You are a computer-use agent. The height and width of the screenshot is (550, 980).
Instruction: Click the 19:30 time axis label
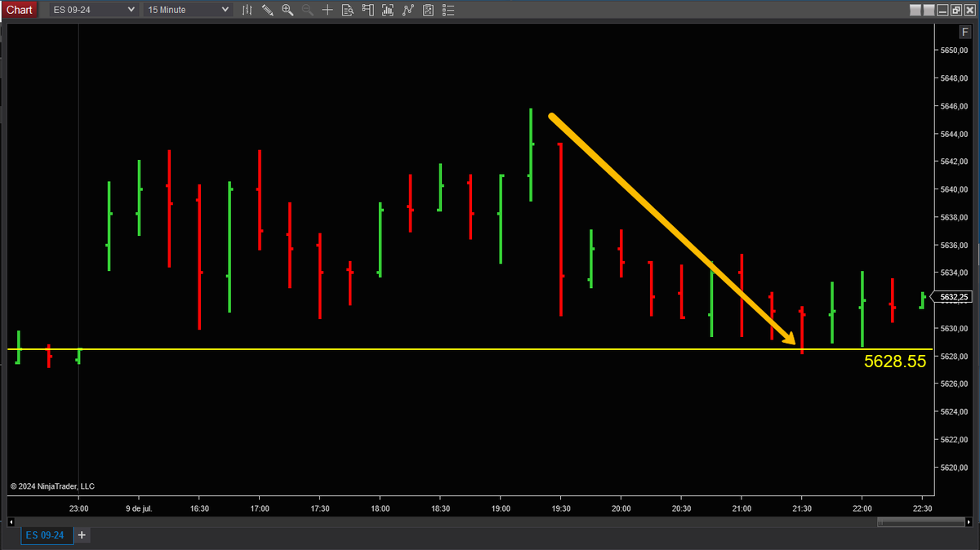[560, 508]
